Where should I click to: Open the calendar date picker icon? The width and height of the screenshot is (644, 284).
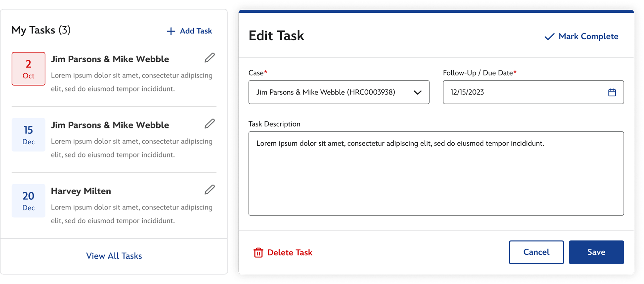(x=612, y=92)
